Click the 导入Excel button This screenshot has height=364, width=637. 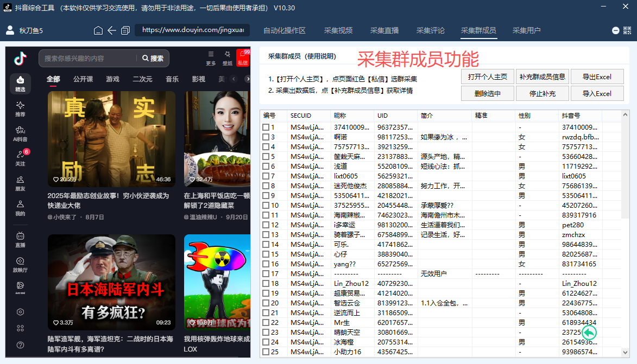click(597, 93)
